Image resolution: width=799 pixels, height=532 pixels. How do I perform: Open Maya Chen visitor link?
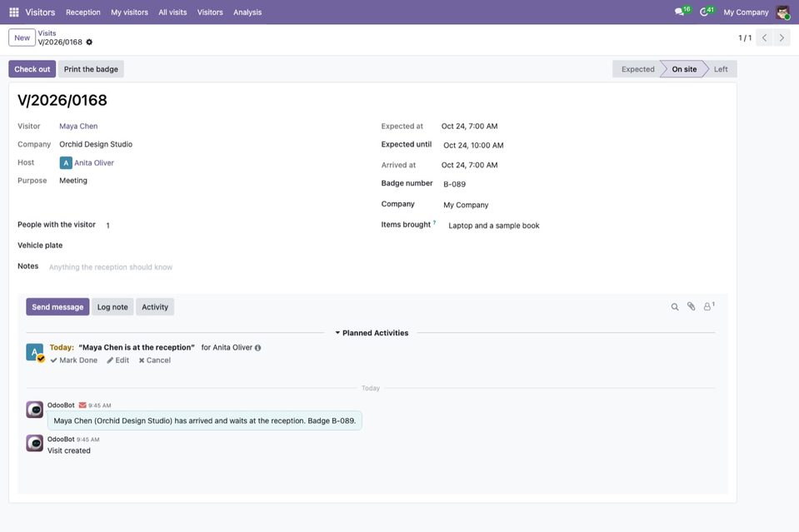(78, 127)
